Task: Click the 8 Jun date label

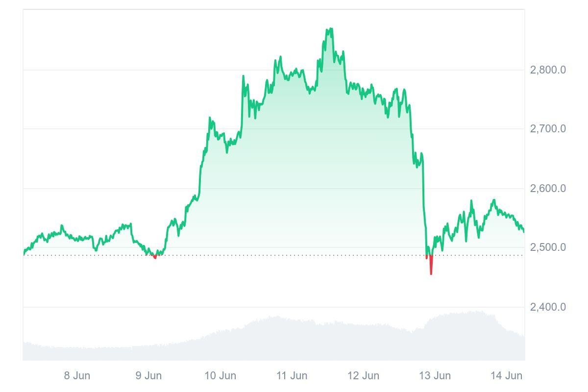Action: click(77, 376)
